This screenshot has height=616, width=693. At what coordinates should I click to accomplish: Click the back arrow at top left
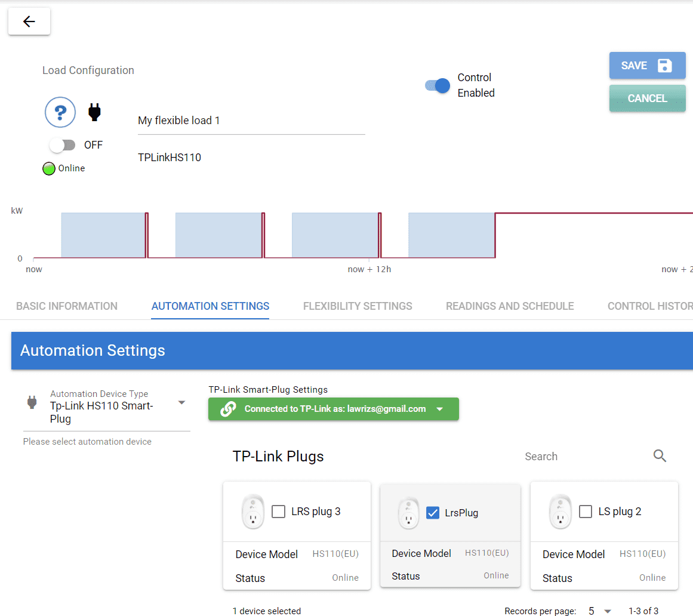(x=29, y=21)
